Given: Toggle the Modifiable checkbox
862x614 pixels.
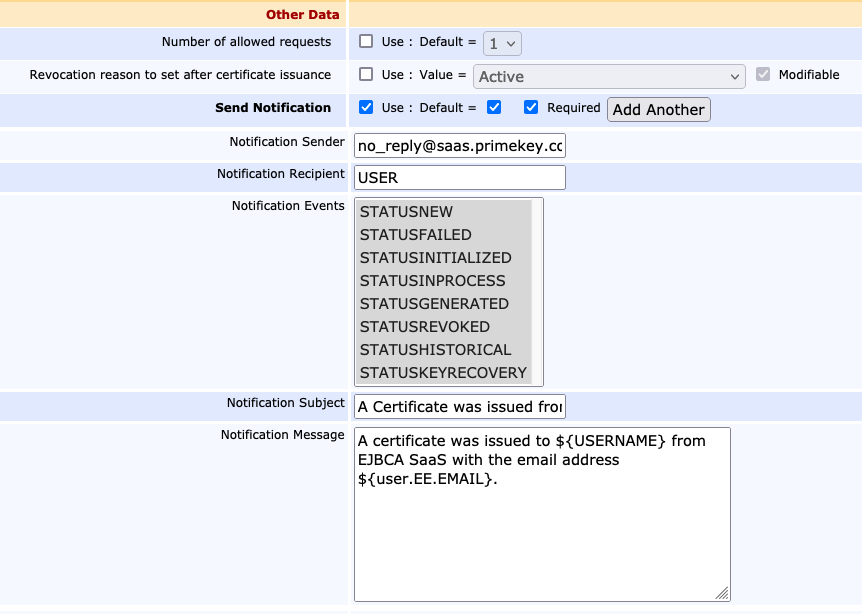Looking at the screenshot, I should click(763, 75).
